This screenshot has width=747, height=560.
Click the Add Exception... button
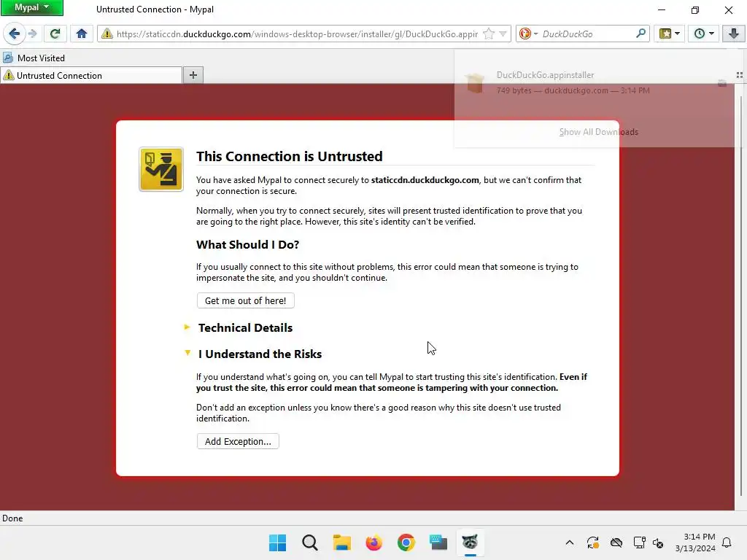point(238,441)
